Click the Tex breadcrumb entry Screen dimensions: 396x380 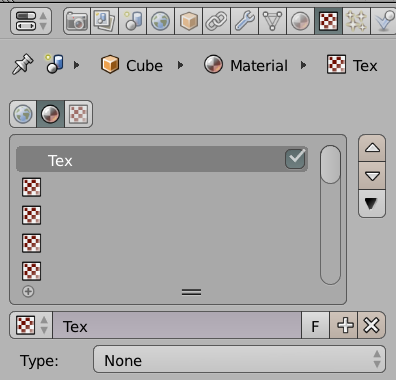pyautogui.click(x=352, y=65)
